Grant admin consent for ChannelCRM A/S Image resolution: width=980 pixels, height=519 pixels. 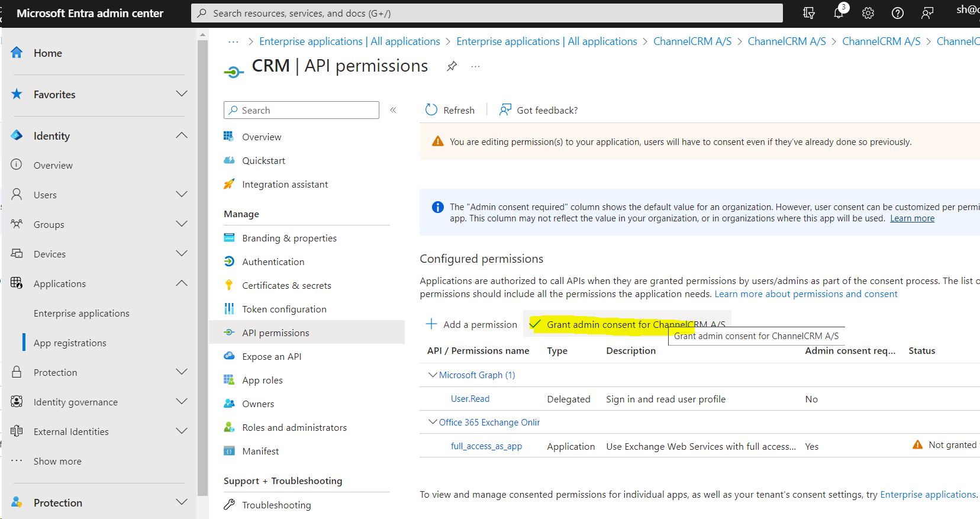click(x=627, y=324)
